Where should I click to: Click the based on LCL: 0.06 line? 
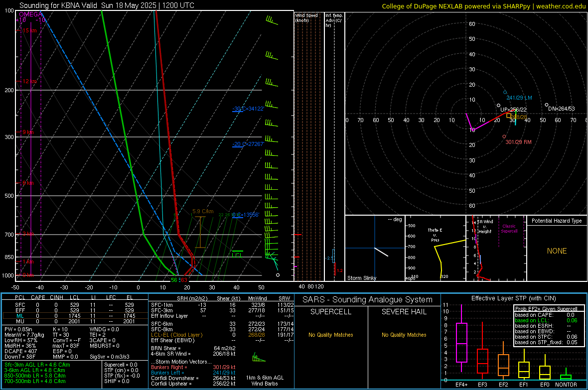tap(546, 320)
